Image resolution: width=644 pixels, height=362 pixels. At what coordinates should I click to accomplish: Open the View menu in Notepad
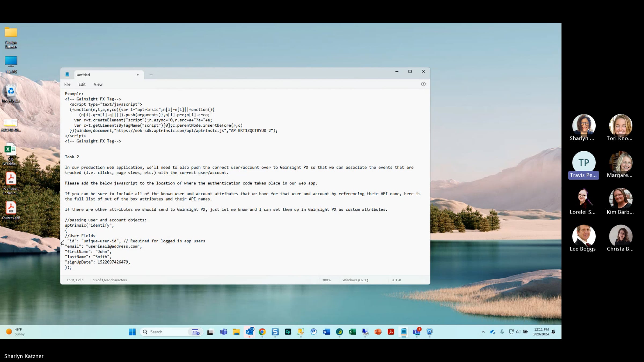pyautogui.click(x=98, y=84)
